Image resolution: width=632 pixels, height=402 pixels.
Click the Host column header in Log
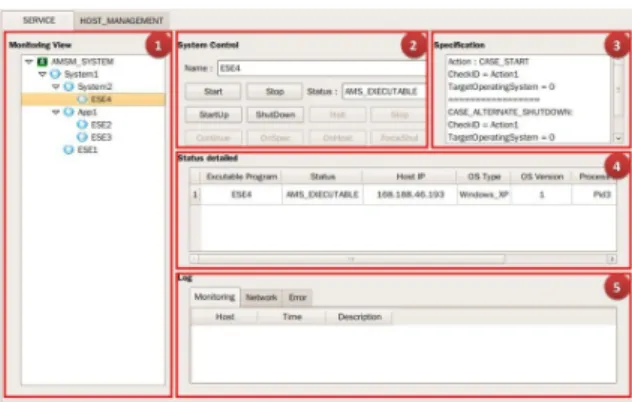[x=225, y=317]
